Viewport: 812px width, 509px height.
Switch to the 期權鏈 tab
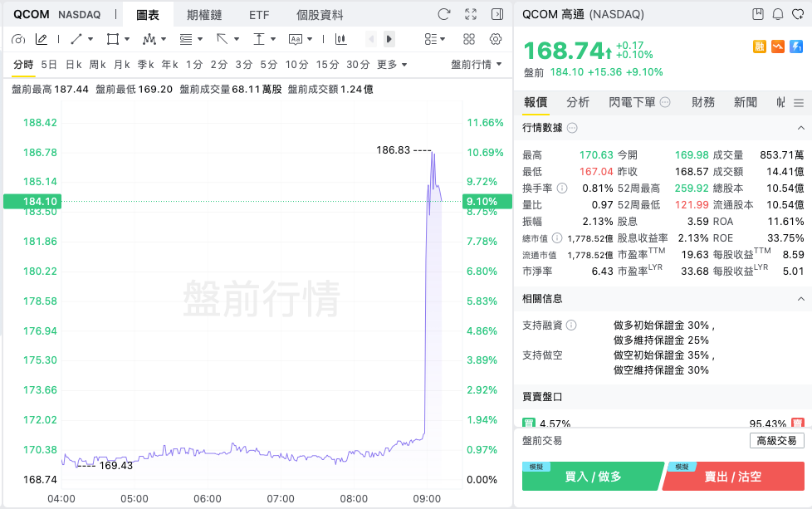pyautogui.click(x=204, y=15)
